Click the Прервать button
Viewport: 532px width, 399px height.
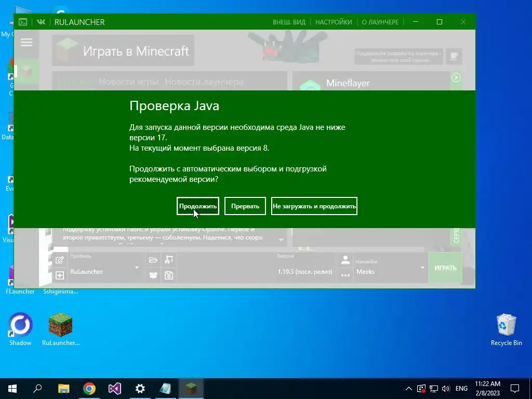pos(245,206)
